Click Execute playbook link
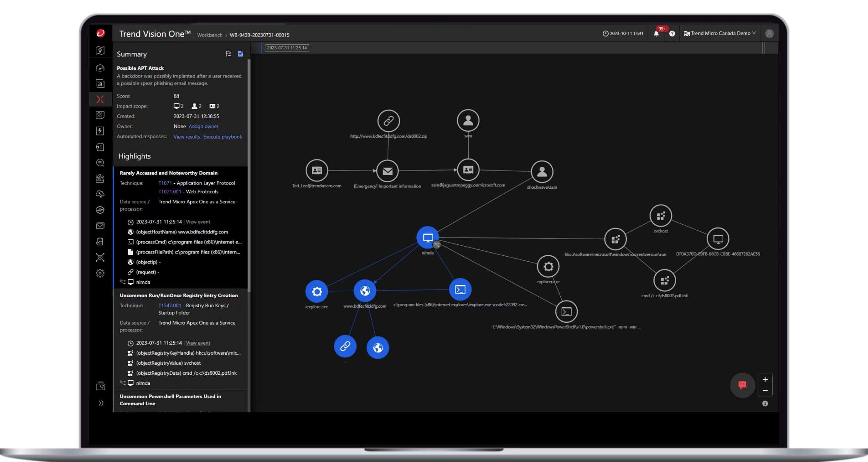Viewport: 868px width, 462px height. point(223,137)
